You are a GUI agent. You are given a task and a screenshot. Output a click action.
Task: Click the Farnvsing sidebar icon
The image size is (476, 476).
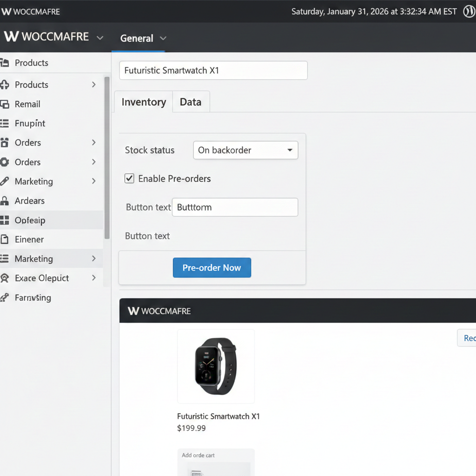[5, 297]
